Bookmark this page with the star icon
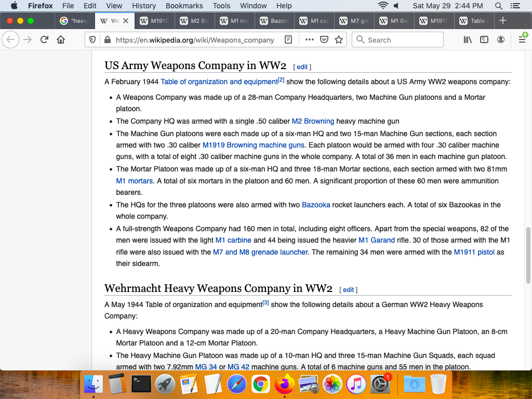This screenshot has width=532, height=399. click(x=339, y=40)
